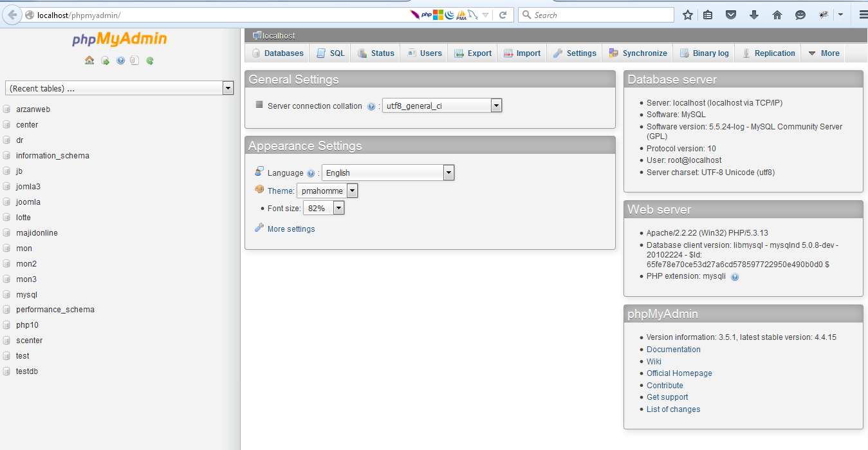Click the green reload navigation icon
This screenshot has width=868, height=450.
[150, 61]
